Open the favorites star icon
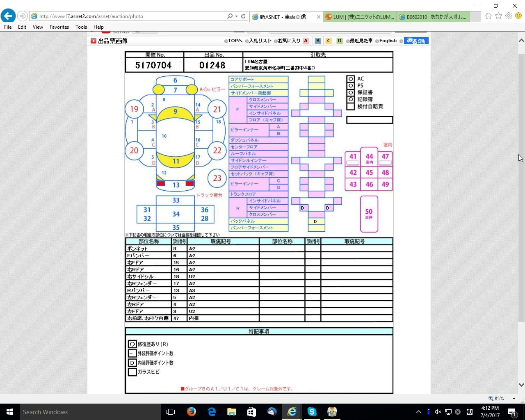This screenshot has width=525, height=420. [498, 16]
